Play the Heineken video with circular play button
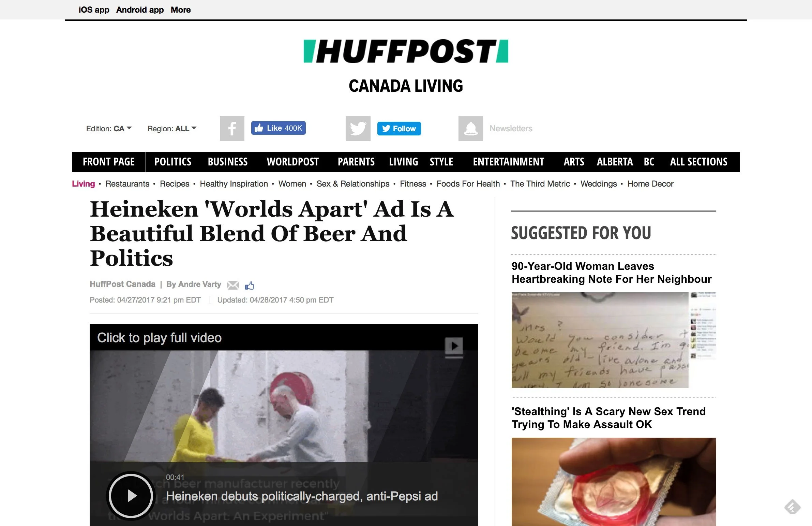The image size is (812, 526). click(131, 496)
